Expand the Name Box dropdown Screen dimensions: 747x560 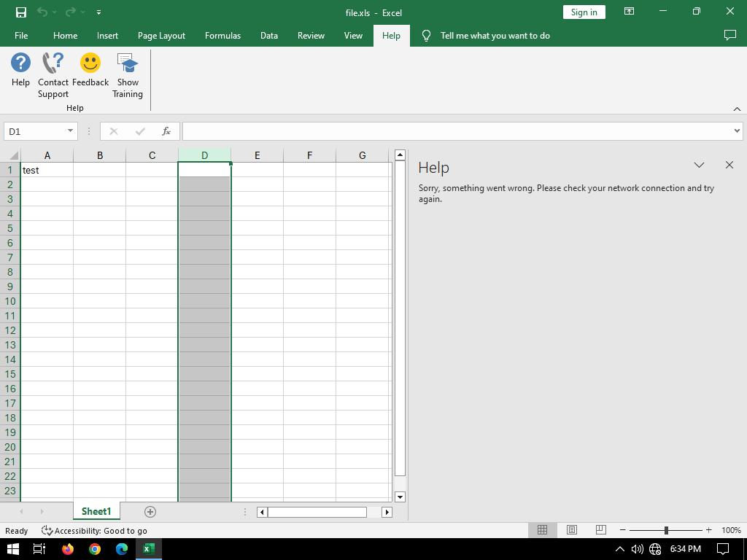(x=70, y=131)
